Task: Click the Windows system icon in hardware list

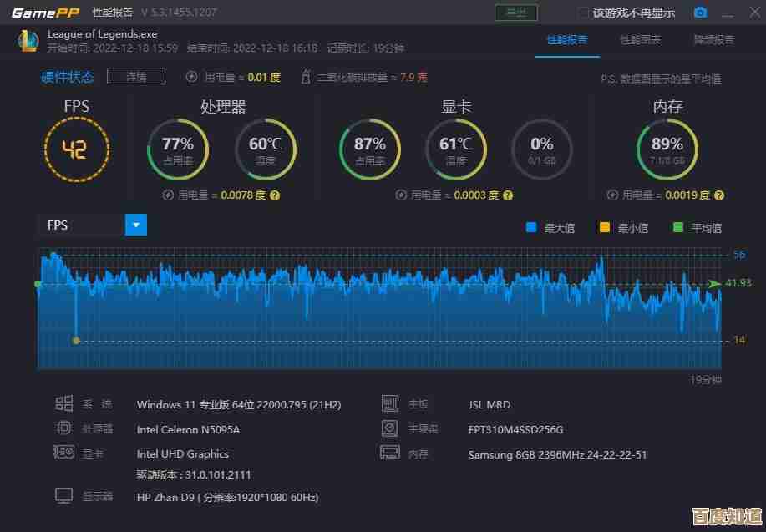Action: pyautogui.click(x=64, y=404)
